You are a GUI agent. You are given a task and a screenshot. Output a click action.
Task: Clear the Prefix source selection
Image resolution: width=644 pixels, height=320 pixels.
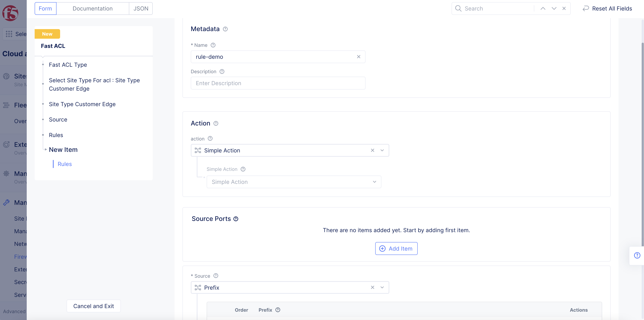(x=372, y=287)
